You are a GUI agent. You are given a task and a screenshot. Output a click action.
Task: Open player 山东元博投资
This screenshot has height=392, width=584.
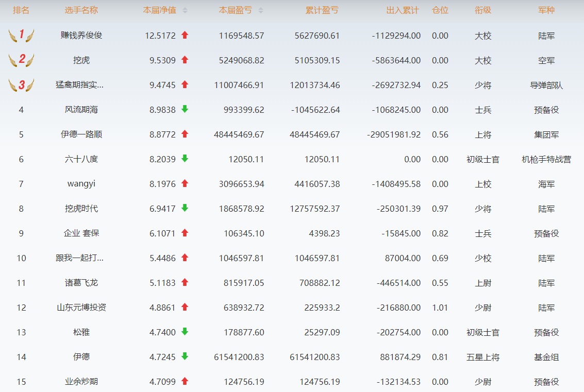pos(81,308)
